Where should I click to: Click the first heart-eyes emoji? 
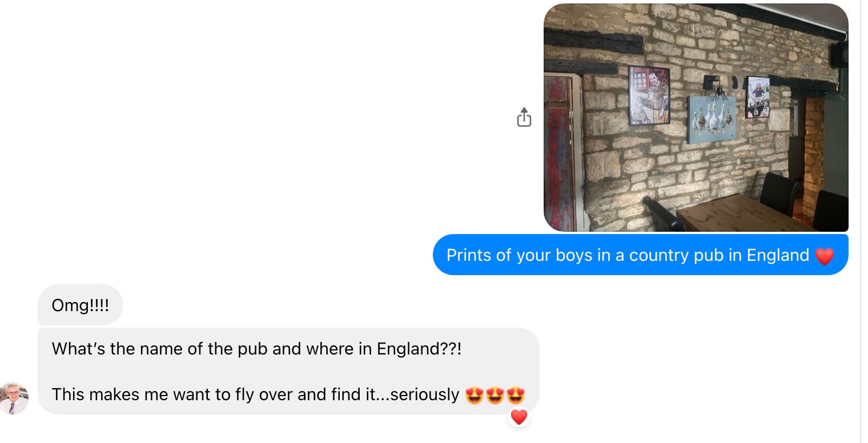tap(475, 395)
